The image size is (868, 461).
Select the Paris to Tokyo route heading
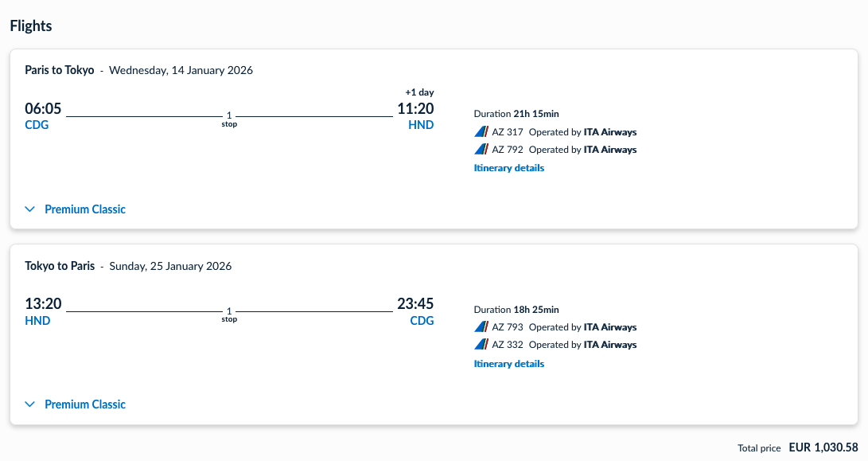click(x=60, y=70)
